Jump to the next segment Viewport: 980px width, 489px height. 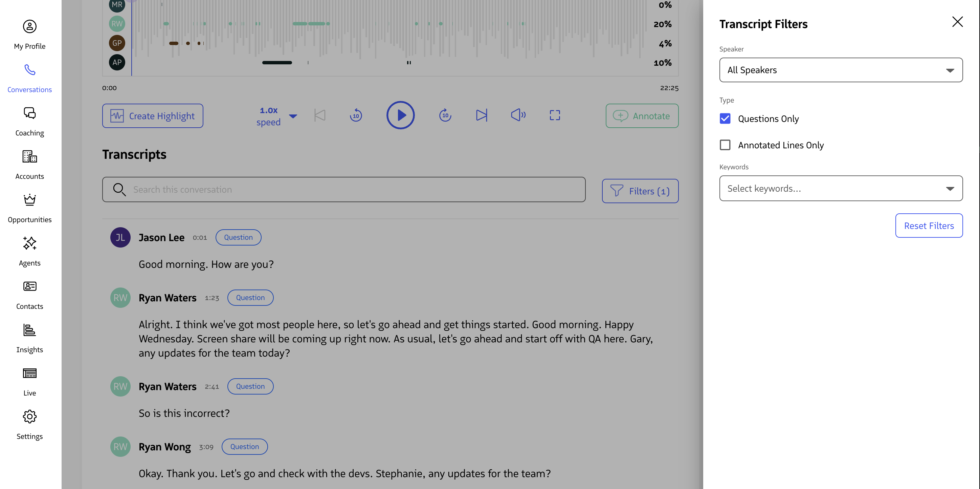click(481, 115)
